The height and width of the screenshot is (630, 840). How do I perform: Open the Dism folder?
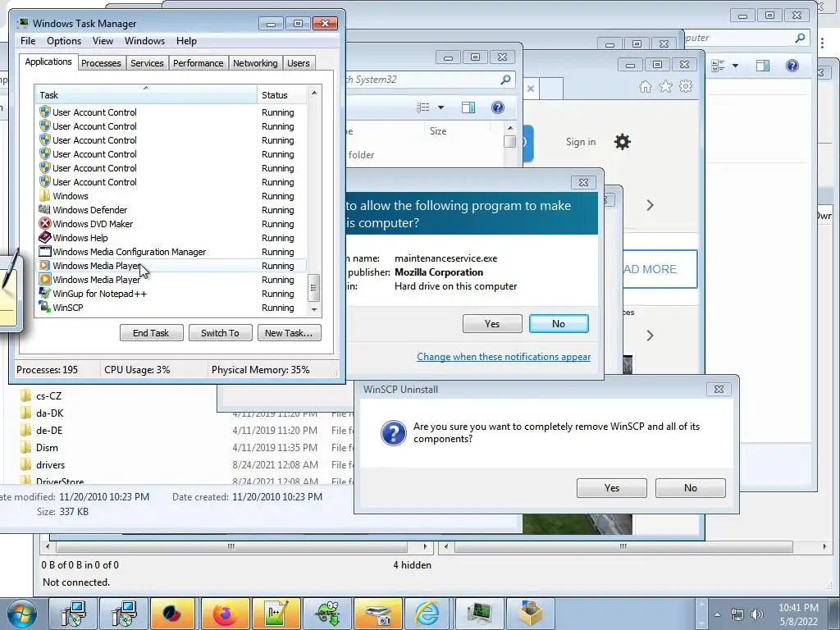pyautogui.click(x=47, y=448)
